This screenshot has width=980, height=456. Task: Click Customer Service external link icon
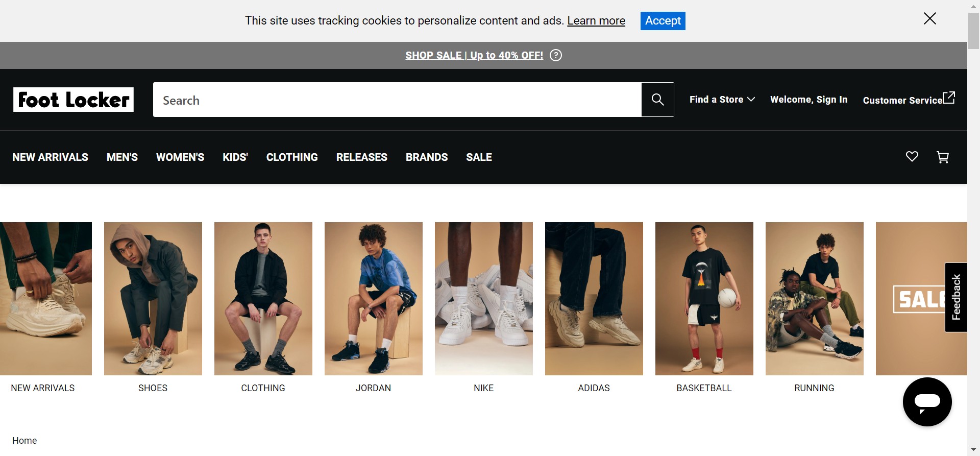click(x=948, y=98)
